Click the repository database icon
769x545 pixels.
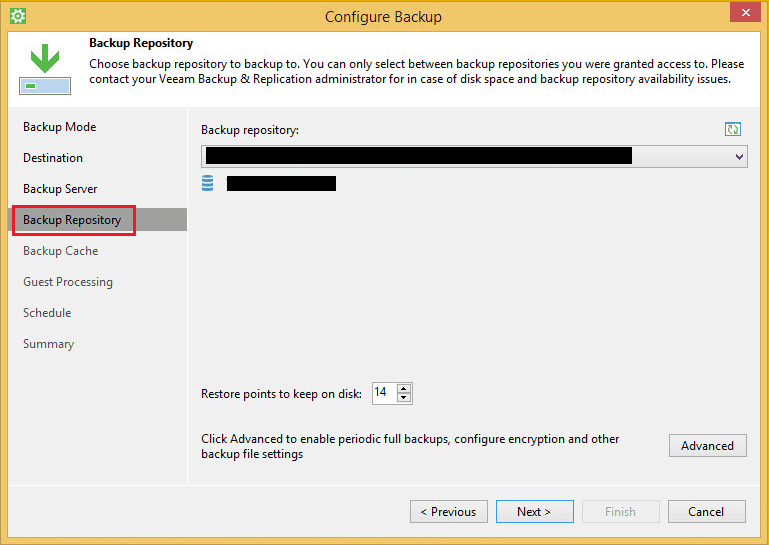point(208,183)
